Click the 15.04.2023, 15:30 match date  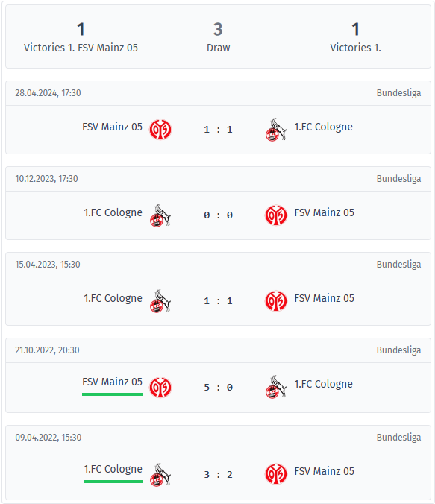point(48,265)
